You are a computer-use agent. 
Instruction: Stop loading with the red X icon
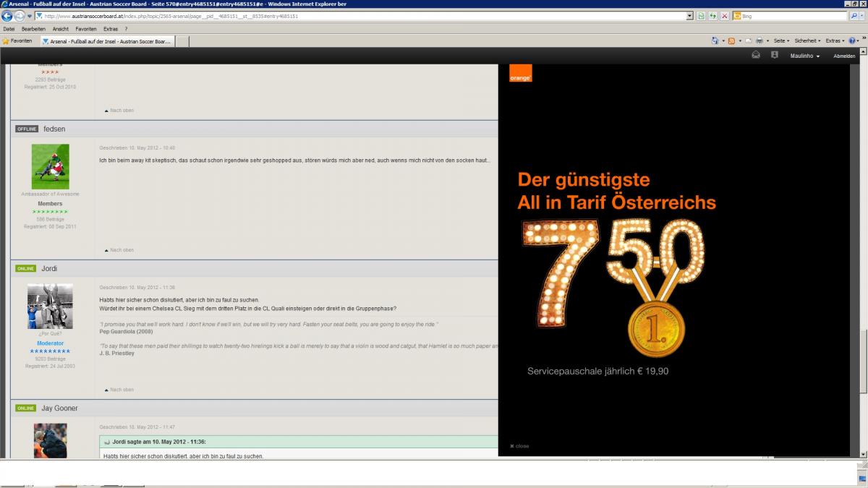[725, 16]
